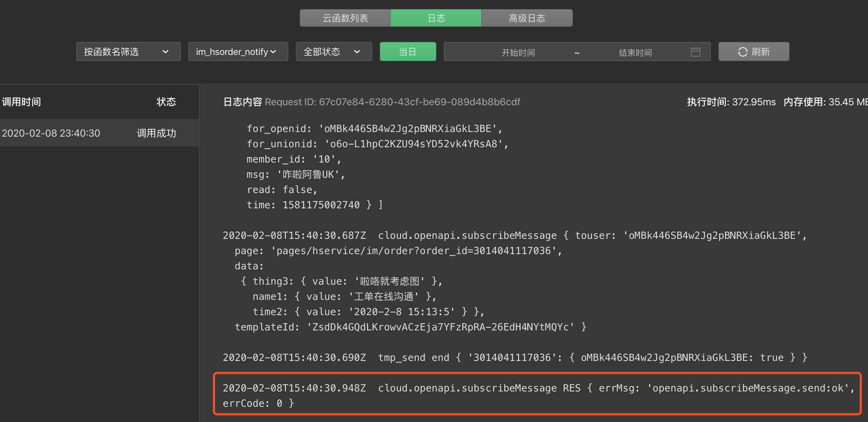
Task: Click the templateId log line
Action: 410,327
